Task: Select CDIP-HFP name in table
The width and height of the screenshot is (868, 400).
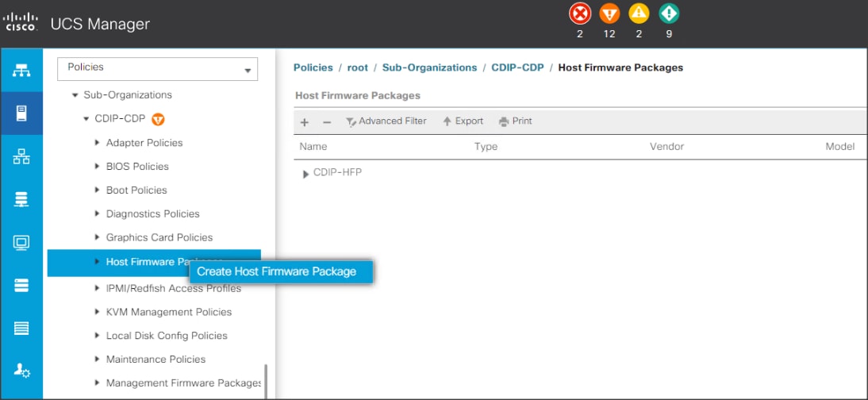Action: 338,173
